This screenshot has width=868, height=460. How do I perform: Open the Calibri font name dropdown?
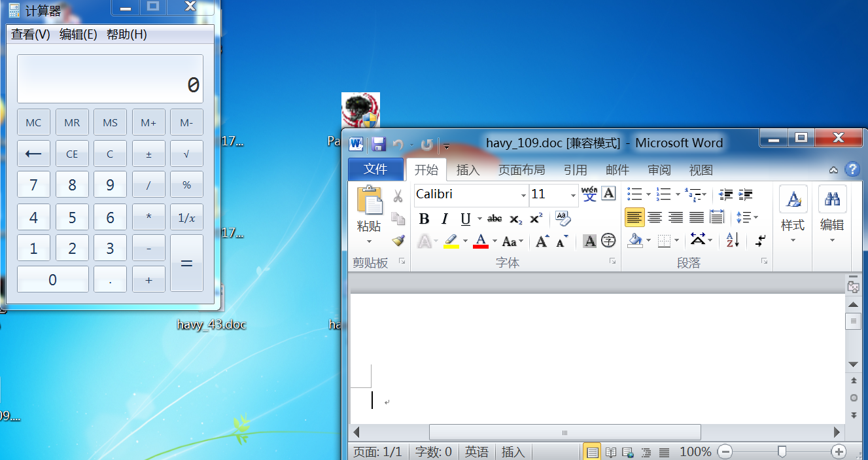[523, 195]
